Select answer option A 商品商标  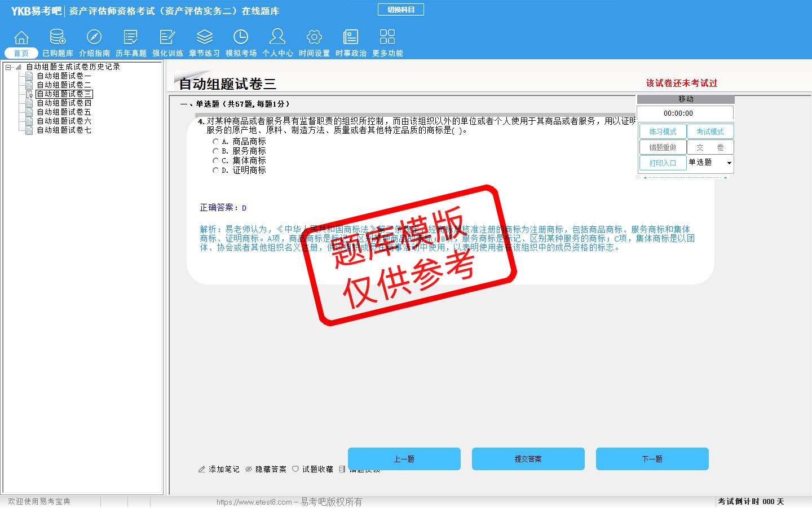[x=215, y=142]
